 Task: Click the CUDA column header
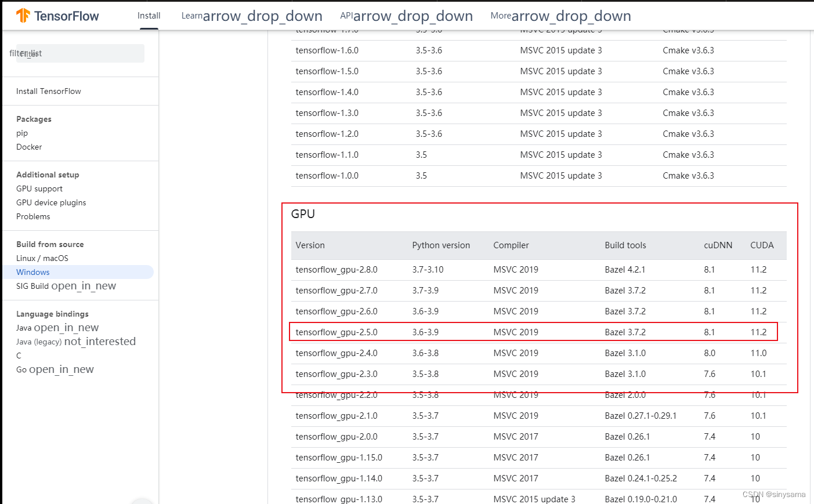pyautogui.click(x=762, y=245)
